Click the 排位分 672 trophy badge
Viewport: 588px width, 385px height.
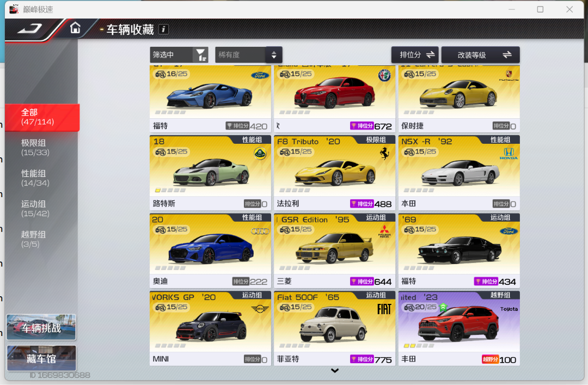point(362,126)
